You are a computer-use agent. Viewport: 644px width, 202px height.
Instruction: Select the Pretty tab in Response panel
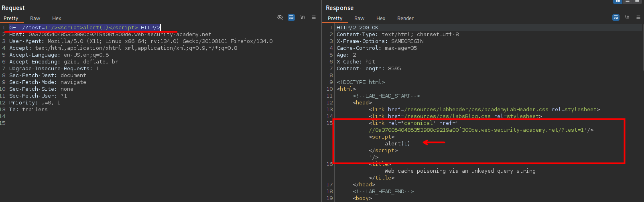pos(335,18)
